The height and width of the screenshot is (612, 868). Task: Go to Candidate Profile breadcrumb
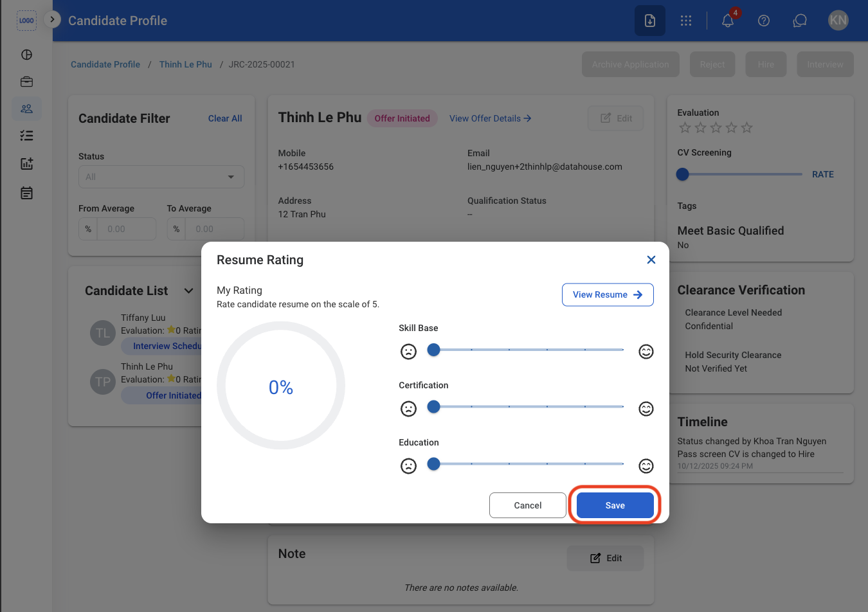pyautogui.click(x=105, y=64)
